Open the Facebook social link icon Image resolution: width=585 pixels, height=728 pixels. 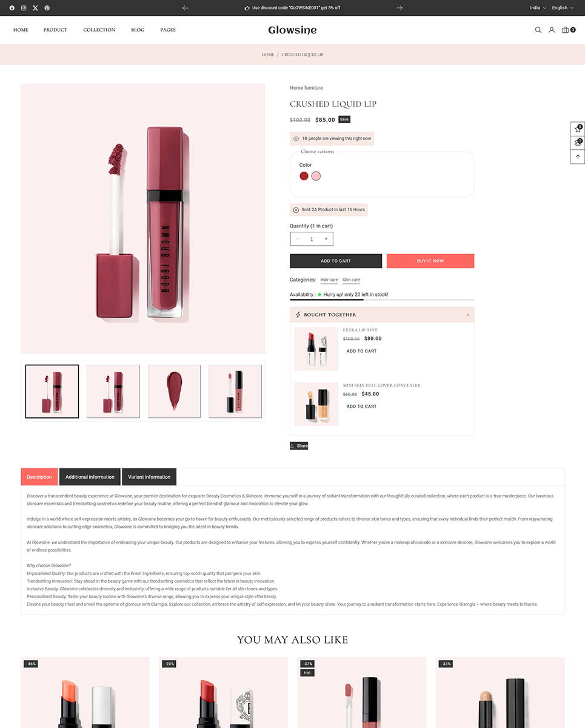(12, 8)
